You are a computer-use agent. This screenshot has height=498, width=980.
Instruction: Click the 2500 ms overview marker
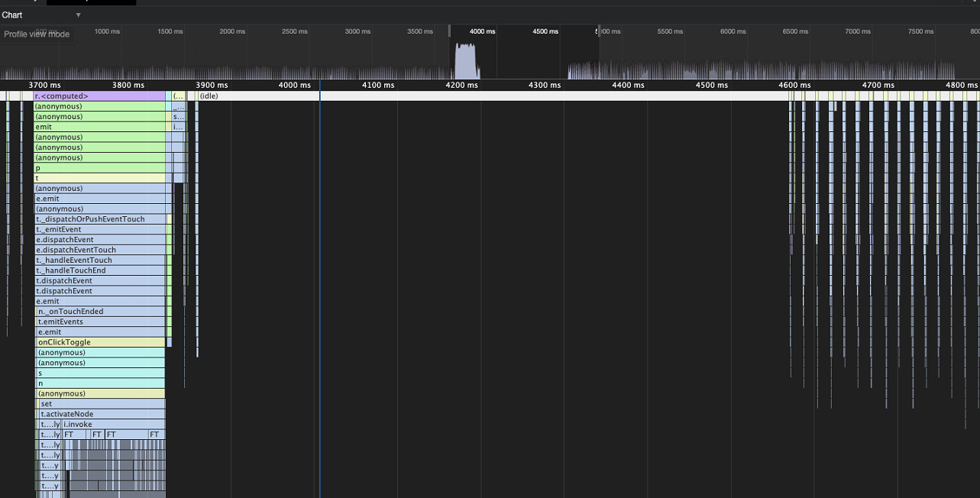point(295,31)
